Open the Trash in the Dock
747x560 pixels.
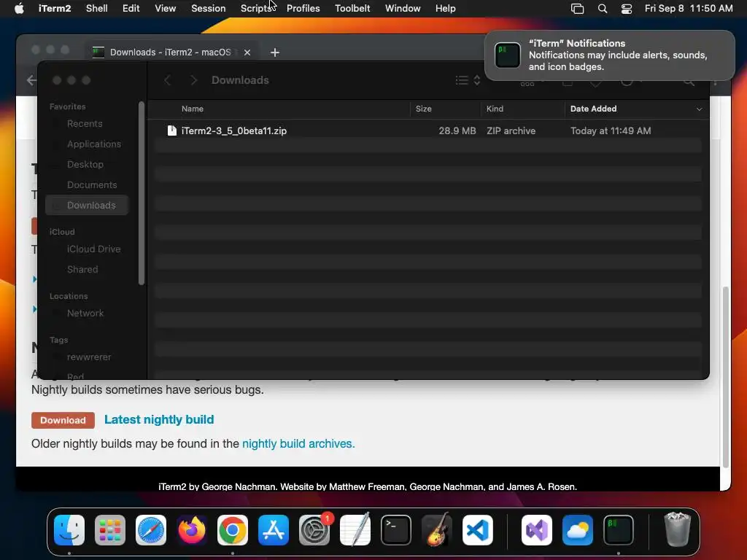click(x=677, y=529)
